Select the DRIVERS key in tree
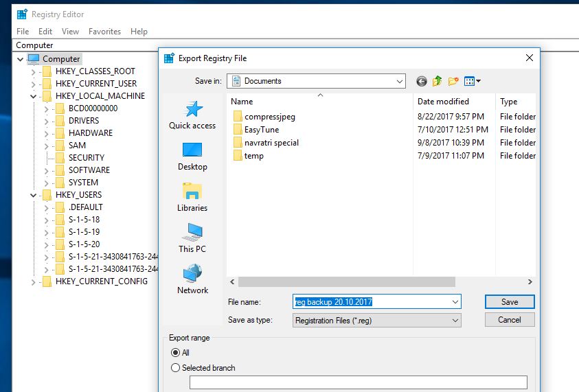The height and width of the screenshot is (392, 579). [x=84, y=121]
